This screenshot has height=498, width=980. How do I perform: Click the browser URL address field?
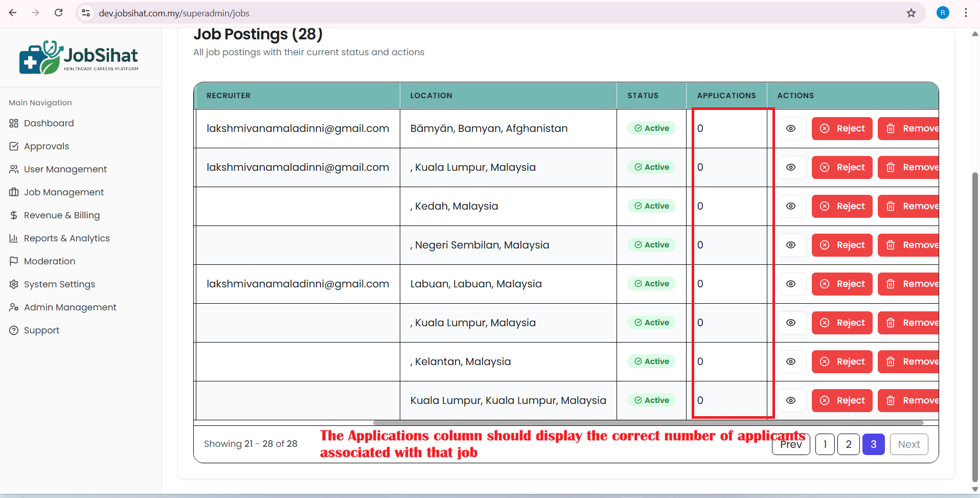[x=460, y=13]
